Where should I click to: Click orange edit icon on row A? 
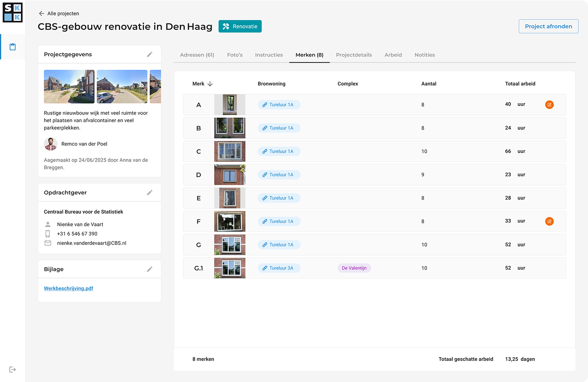tap(549, 105)
